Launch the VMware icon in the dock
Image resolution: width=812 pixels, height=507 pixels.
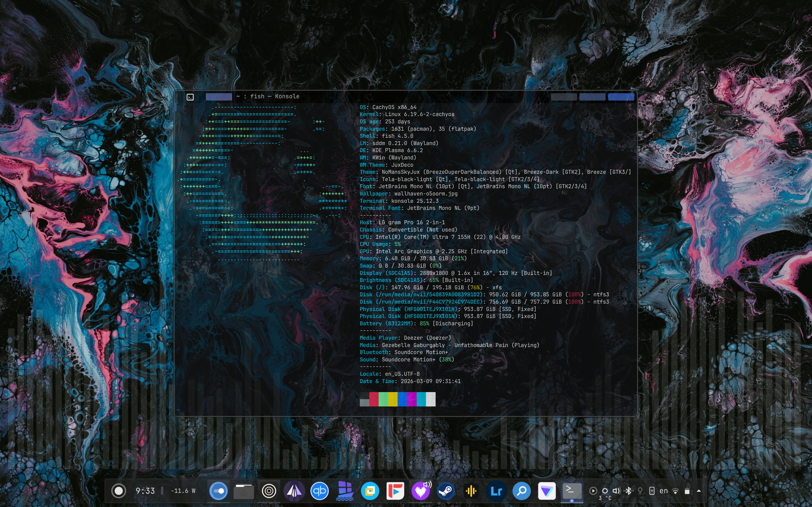[370, 491]
